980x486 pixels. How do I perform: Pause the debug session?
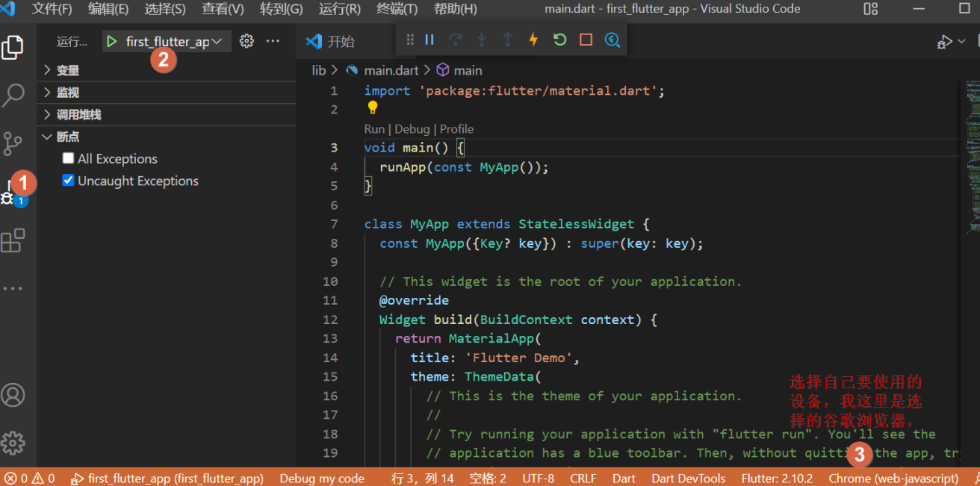[429, 40]
